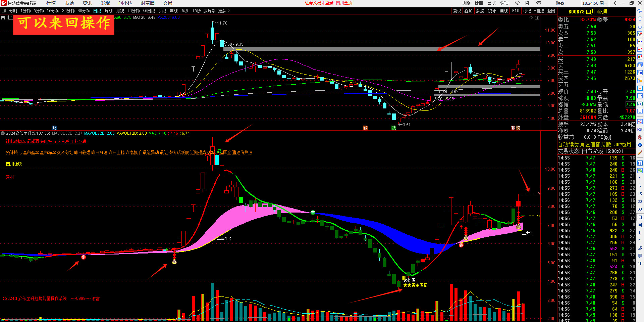Open the 交易 menu
The image size is (644, 322).
[x=168, y=3]
